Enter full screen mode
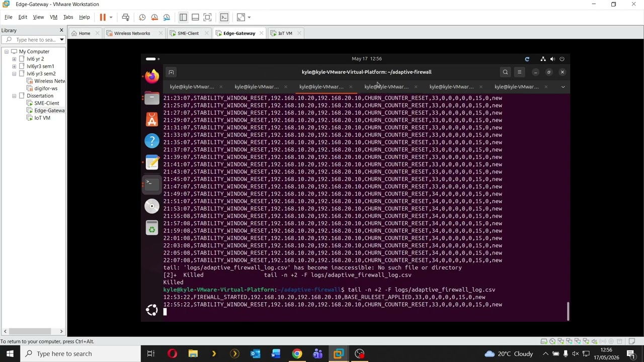The image size is (644, 362). [207, 17]
